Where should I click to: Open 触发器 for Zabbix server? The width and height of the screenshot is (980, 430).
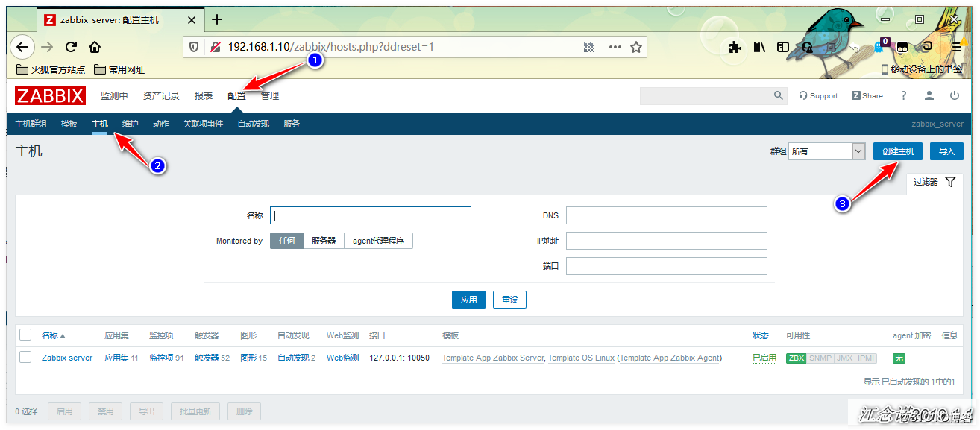pos(207,358)
